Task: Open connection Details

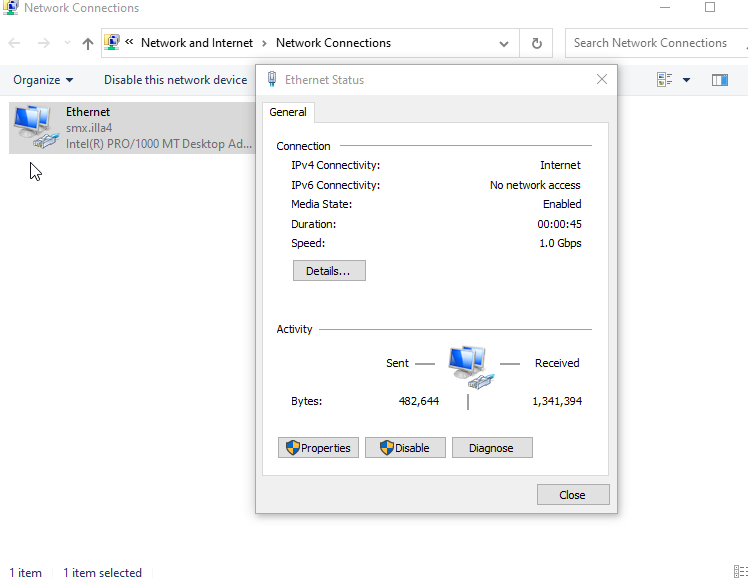Action: coord(329,271)
